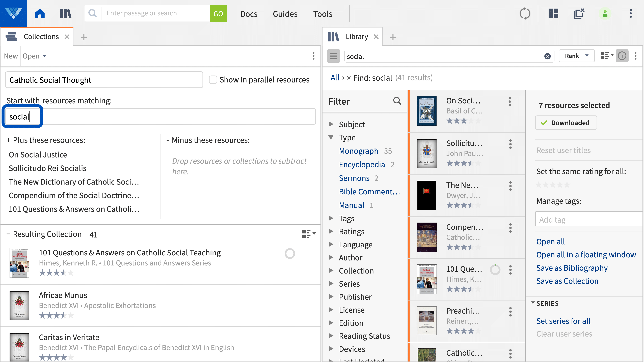Open the Library icon in top toolbar
Viewport: 644px width, 362px height.
[x=66, y=13]
